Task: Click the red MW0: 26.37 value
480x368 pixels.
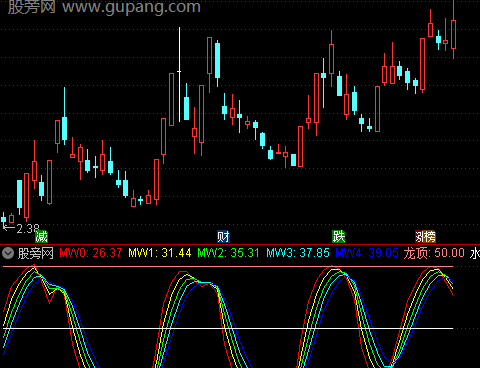Action: click(x=91, y=253)
